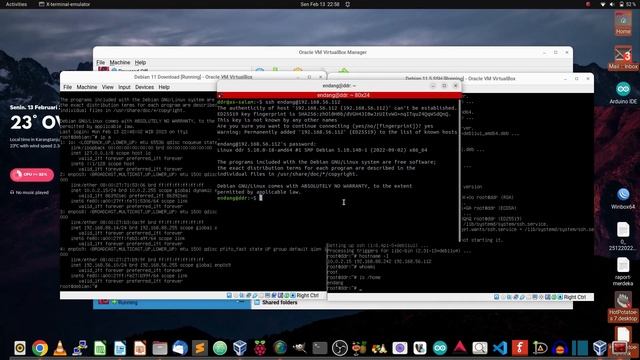
Task: Focus the terminal prompt endang@ddr:~$
Action: coord(237,198)
